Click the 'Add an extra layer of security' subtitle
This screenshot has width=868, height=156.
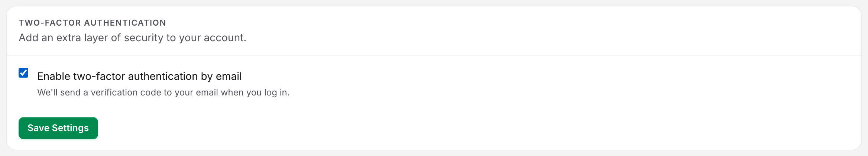[x=132, y=38]
